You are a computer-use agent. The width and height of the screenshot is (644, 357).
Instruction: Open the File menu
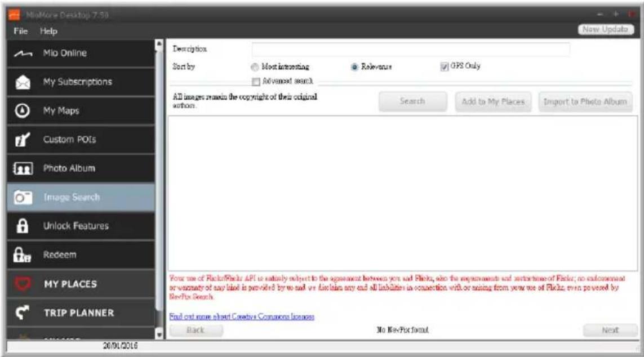pos(20,31)
